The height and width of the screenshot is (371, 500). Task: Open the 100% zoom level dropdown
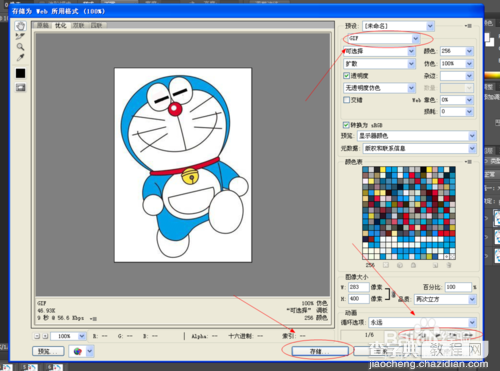(x=68, y=336)
